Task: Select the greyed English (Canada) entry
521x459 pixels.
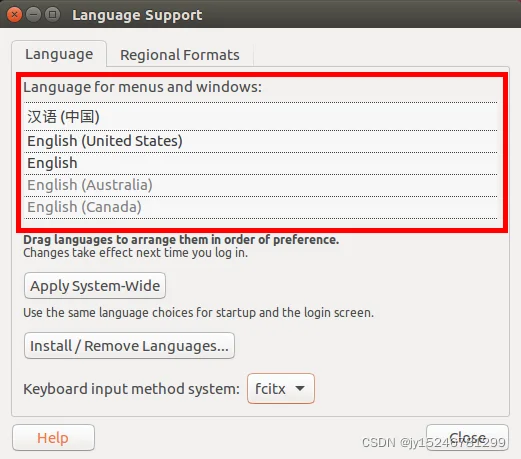Action: click(260, 207)
